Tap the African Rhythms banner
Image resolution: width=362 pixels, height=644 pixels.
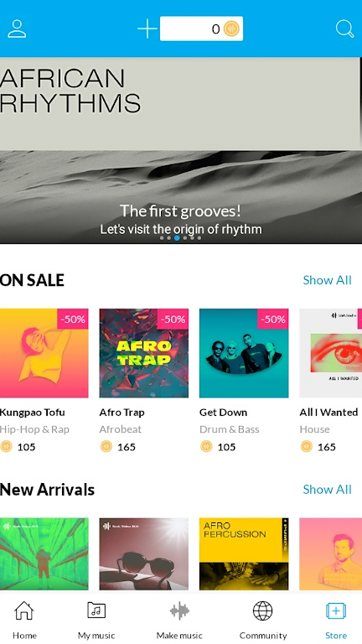(x=181, y=150)
